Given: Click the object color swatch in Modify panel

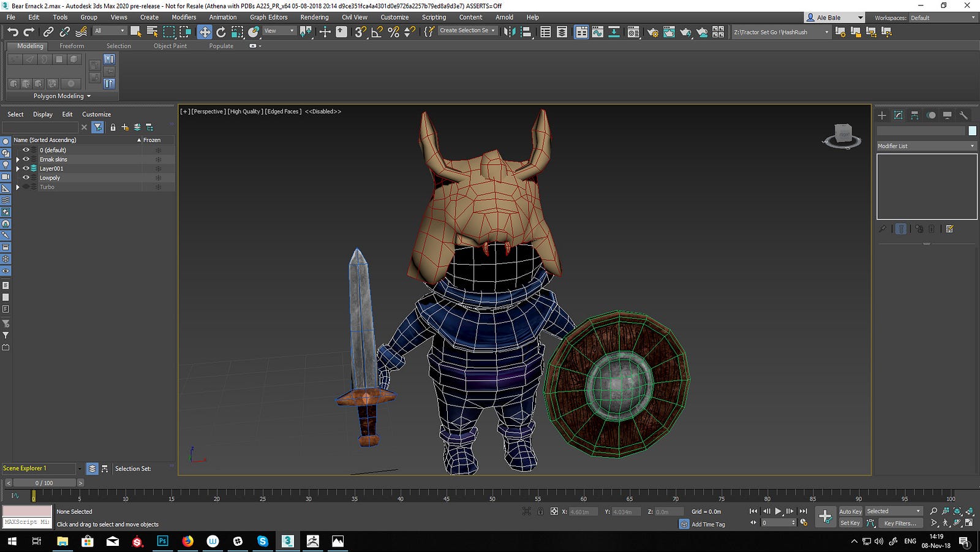Looking at the screenshot, I should (972, 131).
